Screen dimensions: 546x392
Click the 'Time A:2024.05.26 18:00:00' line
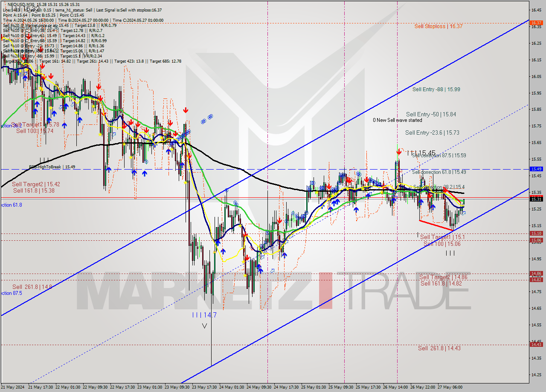[x=28, y=20]
